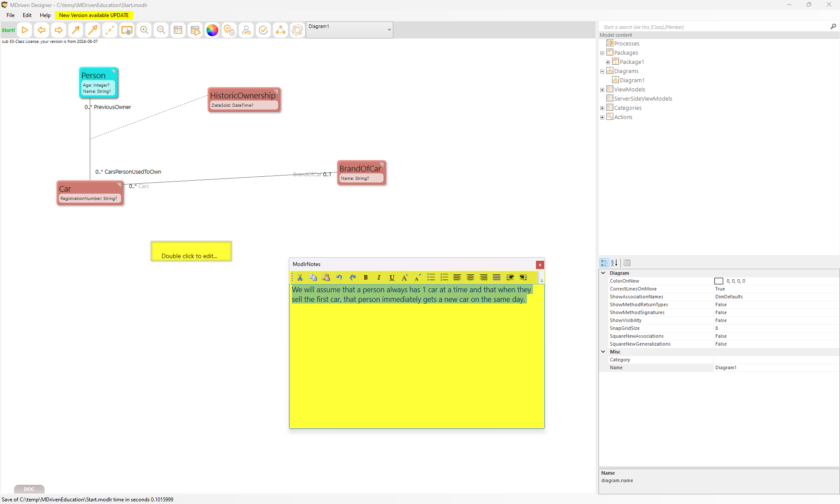Click the gears settings icon in toolbar
The height and width of the screenshot is (504, 840).
click(x=229, y=30)
